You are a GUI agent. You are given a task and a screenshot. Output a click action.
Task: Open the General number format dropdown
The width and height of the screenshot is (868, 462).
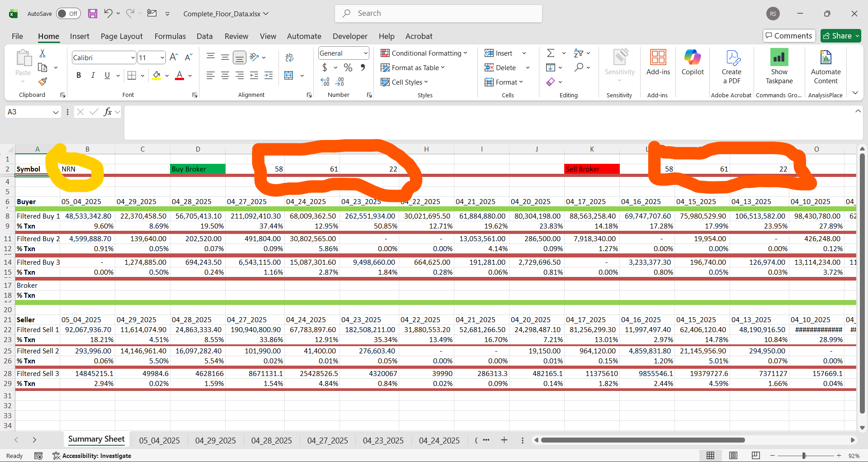point(365,53)
